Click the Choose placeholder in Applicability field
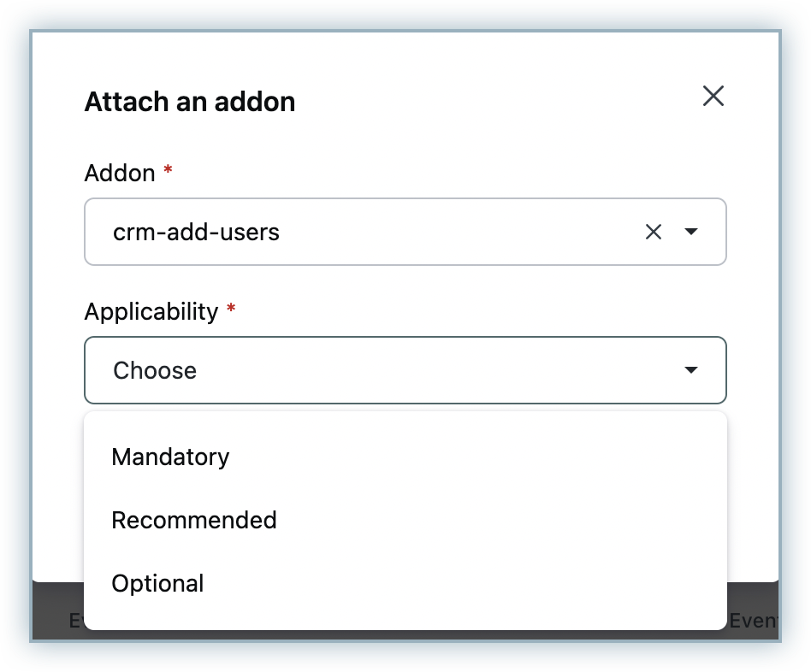The width and height of the screenshot is (811, 672). 155,370
